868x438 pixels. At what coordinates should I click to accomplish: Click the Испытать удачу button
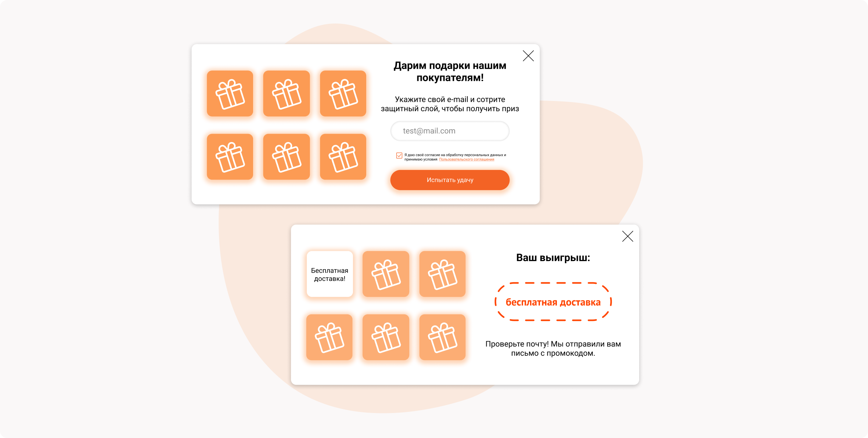(450, 180)
